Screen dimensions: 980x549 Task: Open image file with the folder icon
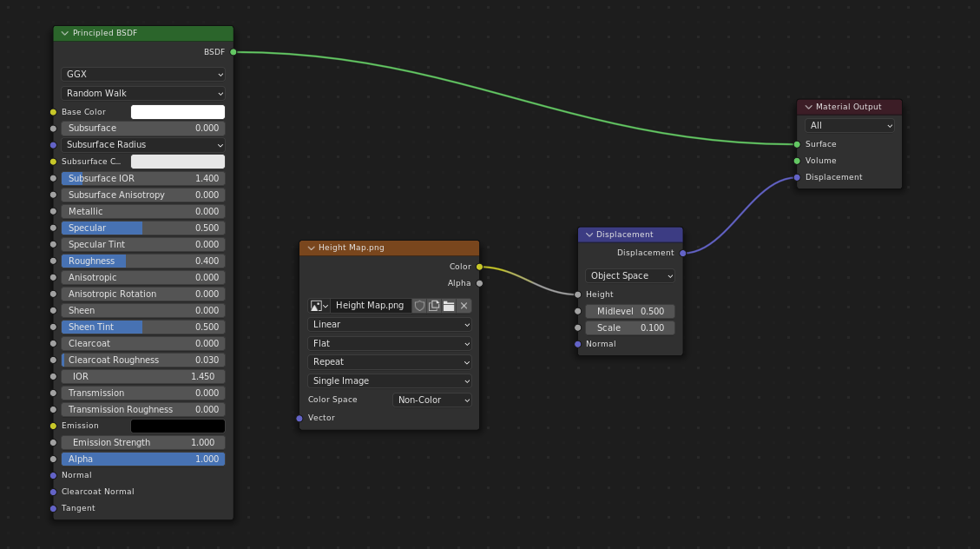click(449, 306)
